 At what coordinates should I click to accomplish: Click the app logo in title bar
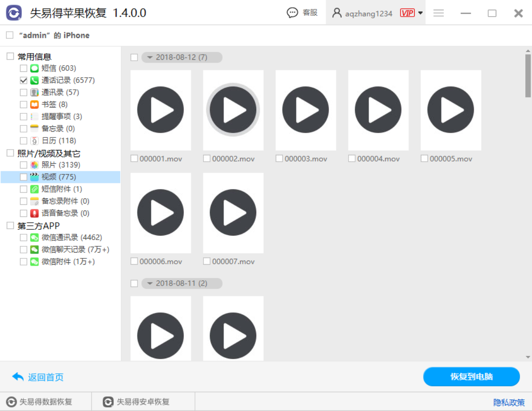coord(14,13)
